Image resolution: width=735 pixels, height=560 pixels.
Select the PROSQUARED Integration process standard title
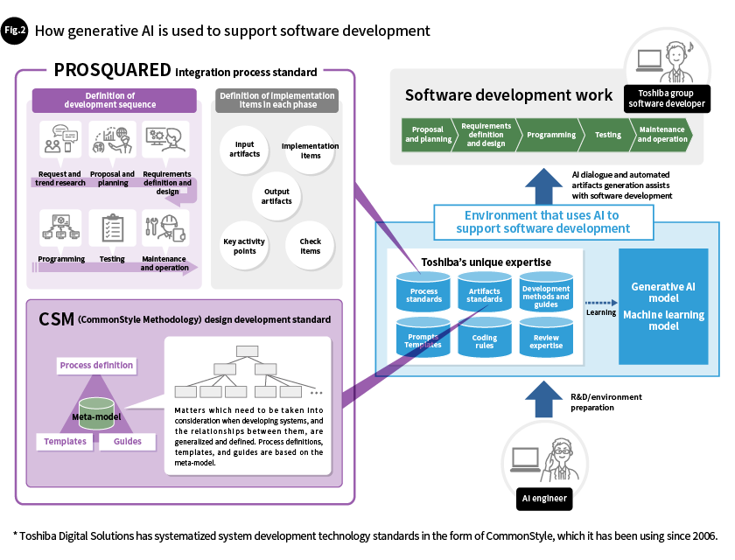click(185, 70)
